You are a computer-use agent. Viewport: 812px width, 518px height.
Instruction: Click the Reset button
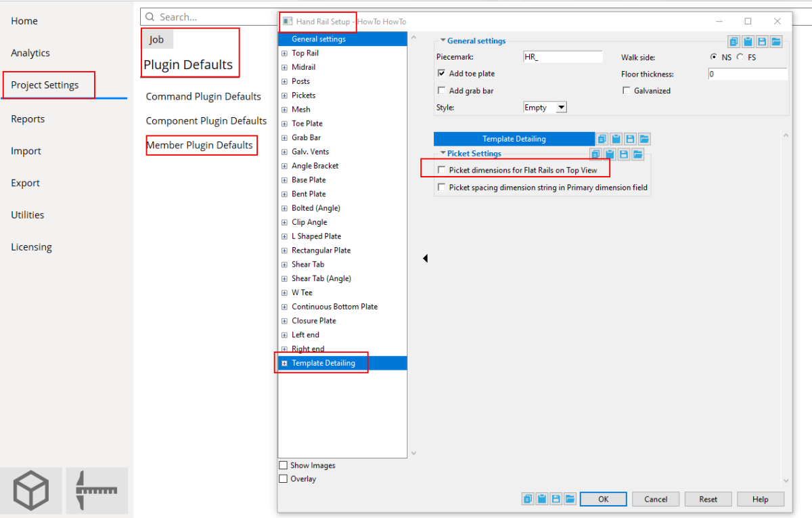[x=708, y=499]
